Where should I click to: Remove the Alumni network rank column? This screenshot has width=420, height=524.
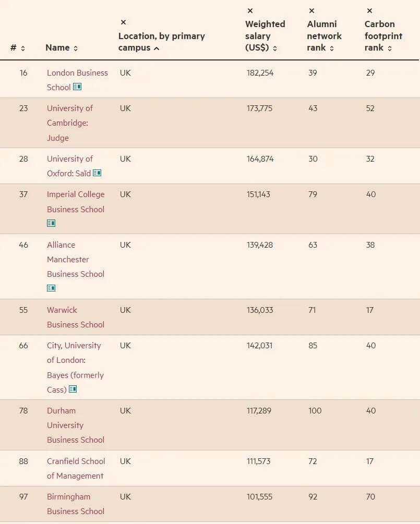point(311,11)
